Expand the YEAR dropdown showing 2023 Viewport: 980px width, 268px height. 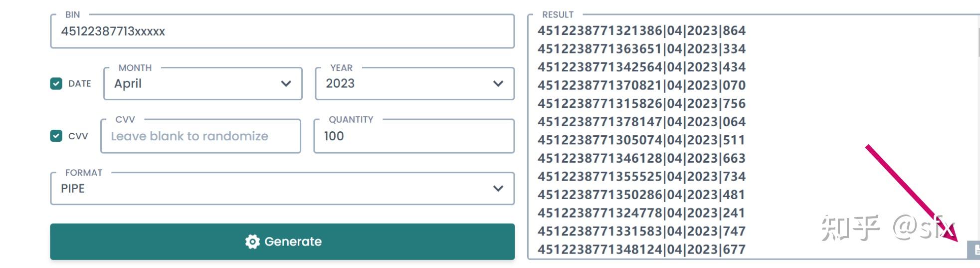pyautogui.click(x=414, y=84)
